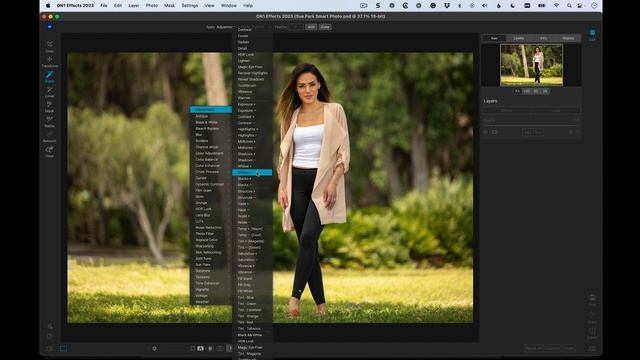Image resolution: width=640 pixels, height=360 pixels.
Task: Open the Wi-Fi status icon
Action: (x=556, y=6)
